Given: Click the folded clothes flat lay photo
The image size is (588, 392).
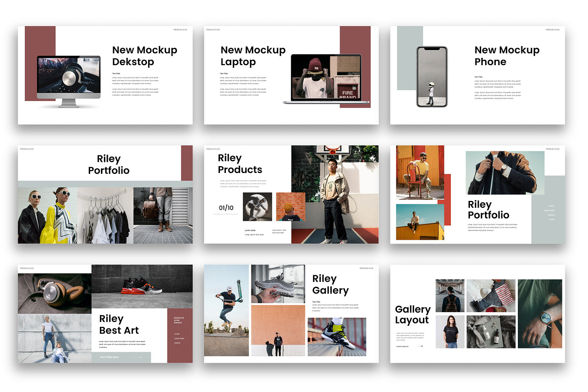Looking at the screenshot, I should [x=490, y=295].
